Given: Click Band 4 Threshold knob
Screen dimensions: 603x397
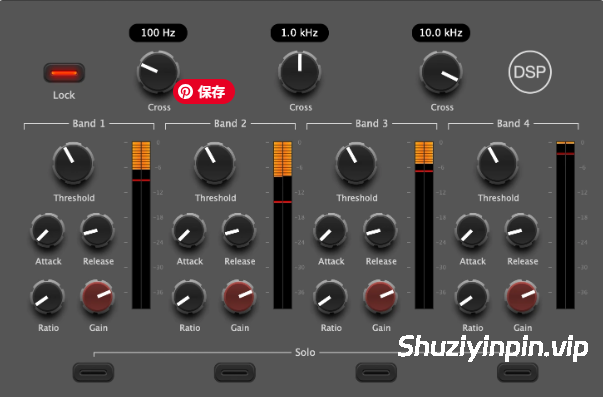Looking at the screenshot, I should point(498,163).
